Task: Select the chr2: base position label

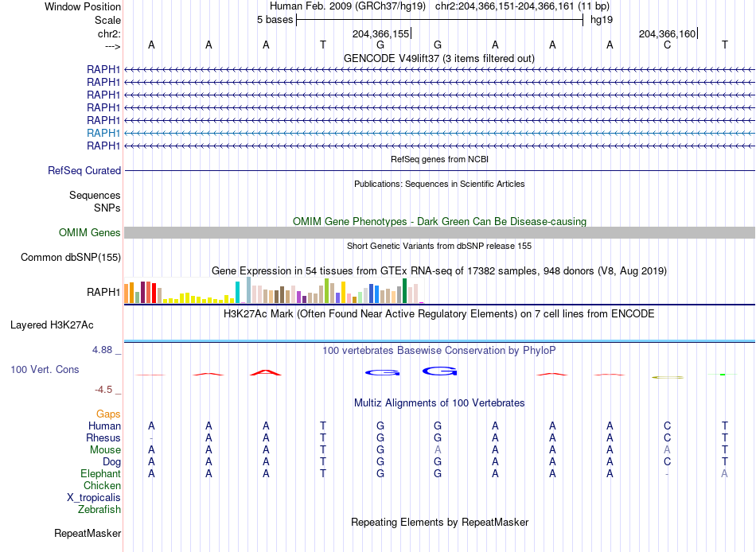Action: [109, 33]
